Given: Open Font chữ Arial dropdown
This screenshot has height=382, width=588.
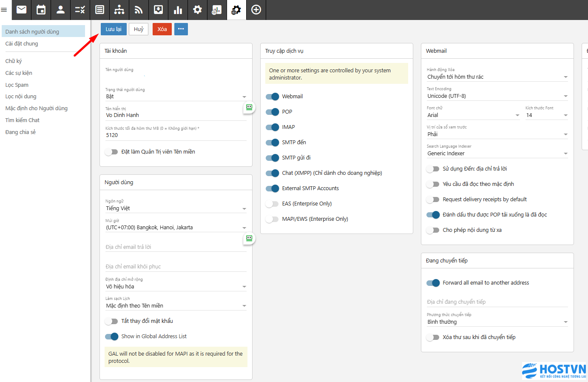Looking at the screenshot, I should click(x=473, y=115).
